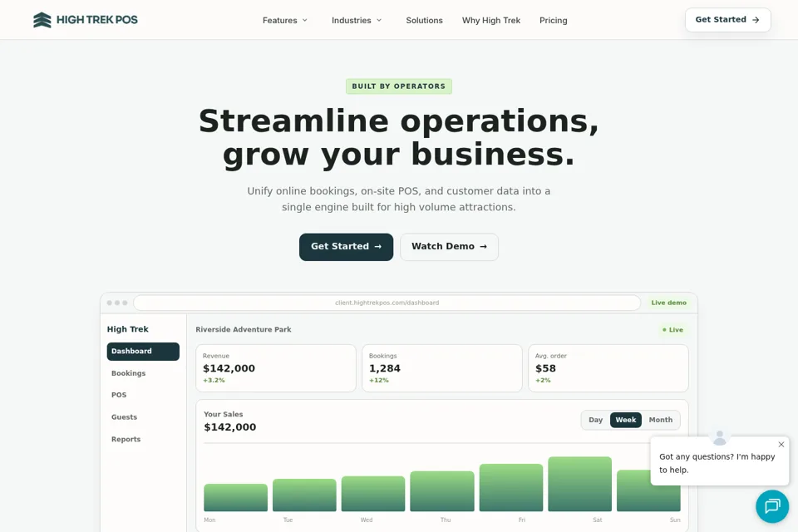798x532 pixels.
Task: Open Reports in demo sidebar
Action: (143, 440)
